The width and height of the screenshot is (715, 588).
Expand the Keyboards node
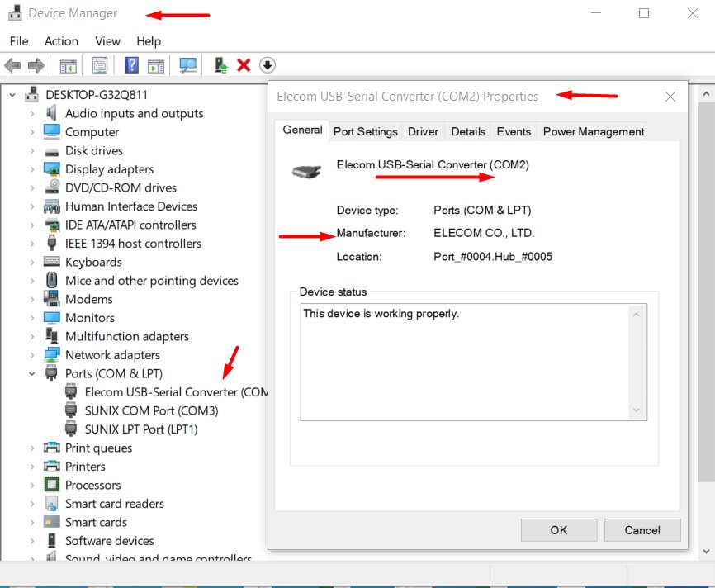coord(32,263)
